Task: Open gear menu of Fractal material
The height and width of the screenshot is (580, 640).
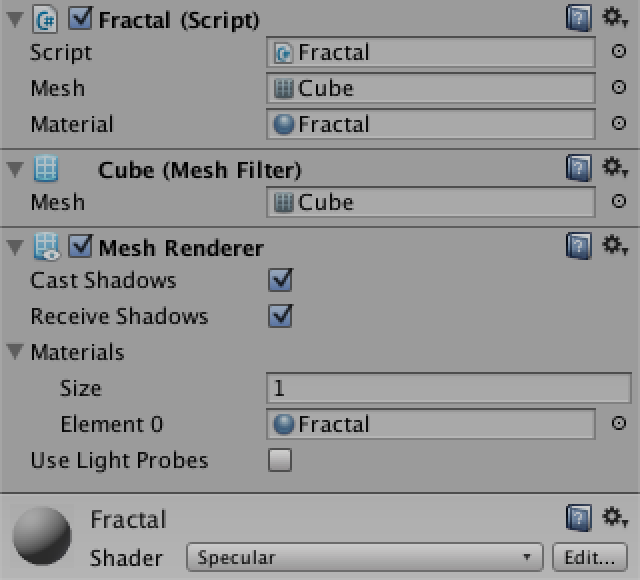Action: [x=616, y=518]
